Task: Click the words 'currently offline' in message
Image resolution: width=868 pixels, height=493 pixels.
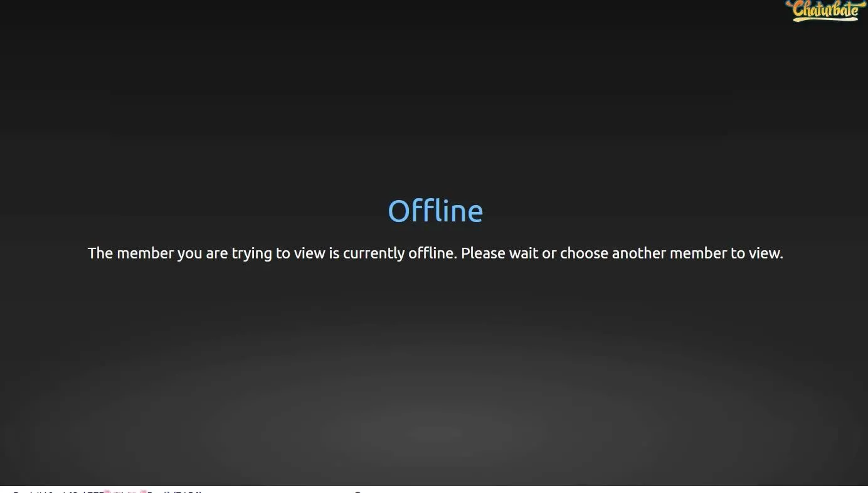Action: (x=400, y=253)
